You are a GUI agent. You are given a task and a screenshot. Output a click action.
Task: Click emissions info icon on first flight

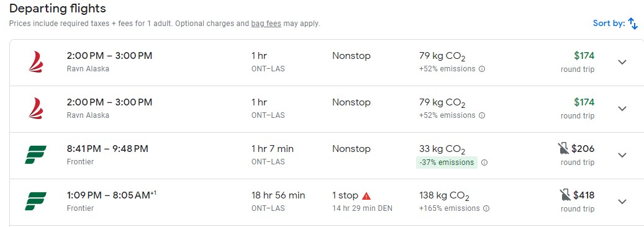tap(482, 69)
